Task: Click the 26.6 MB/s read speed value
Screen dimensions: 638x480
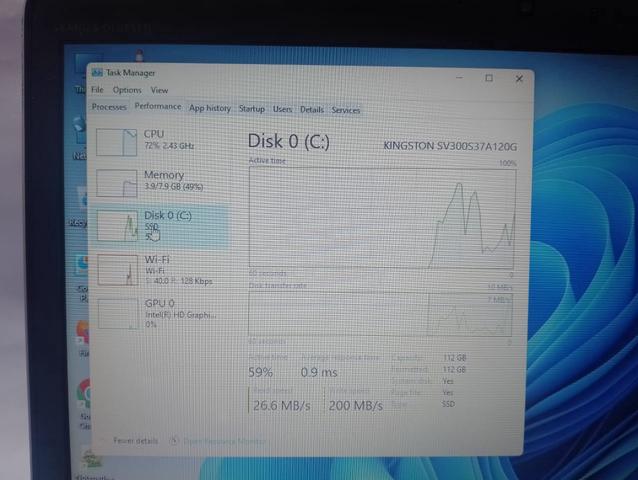Action: [282, 406]
